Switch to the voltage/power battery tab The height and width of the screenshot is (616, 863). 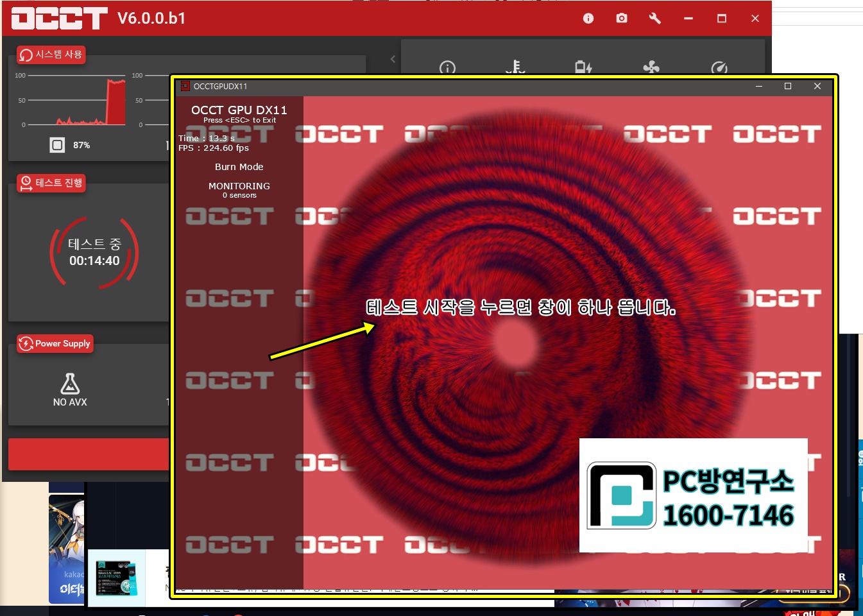583,67
